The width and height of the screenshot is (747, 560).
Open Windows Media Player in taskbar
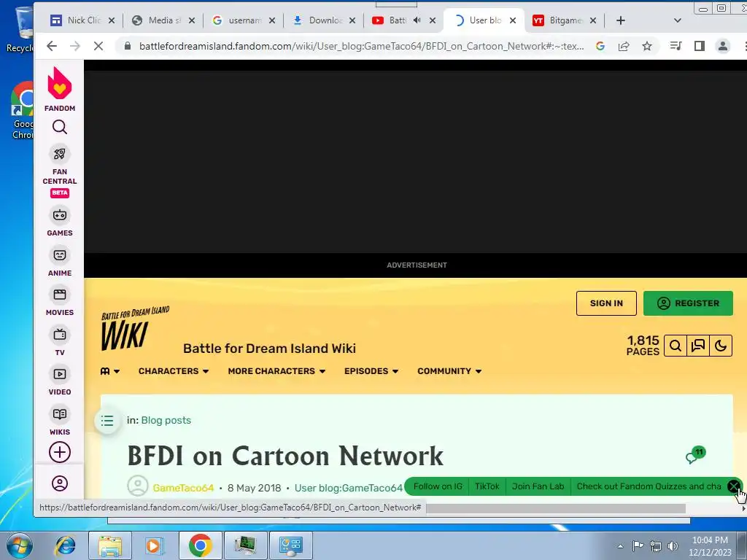point(155,545)
